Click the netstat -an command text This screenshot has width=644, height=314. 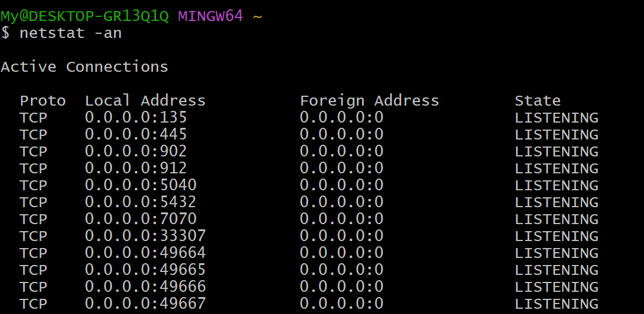(x=71, y=33)
